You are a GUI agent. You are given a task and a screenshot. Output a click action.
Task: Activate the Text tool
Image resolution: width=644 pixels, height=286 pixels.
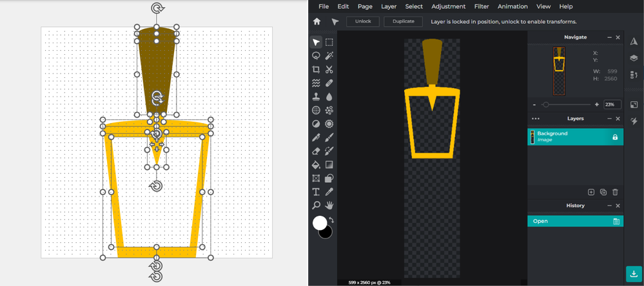[x=316, y=192]
